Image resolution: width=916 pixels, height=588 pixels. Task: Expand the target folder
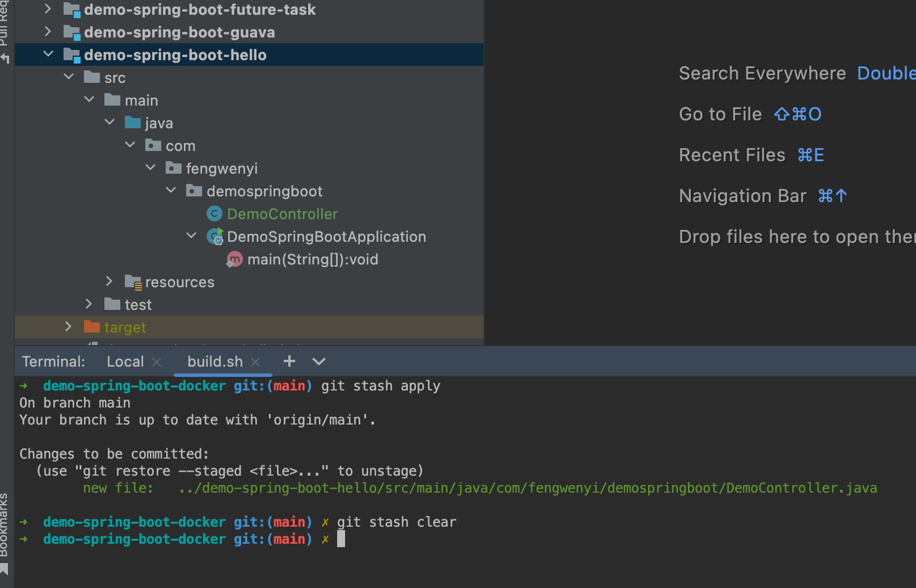[69, 326]
